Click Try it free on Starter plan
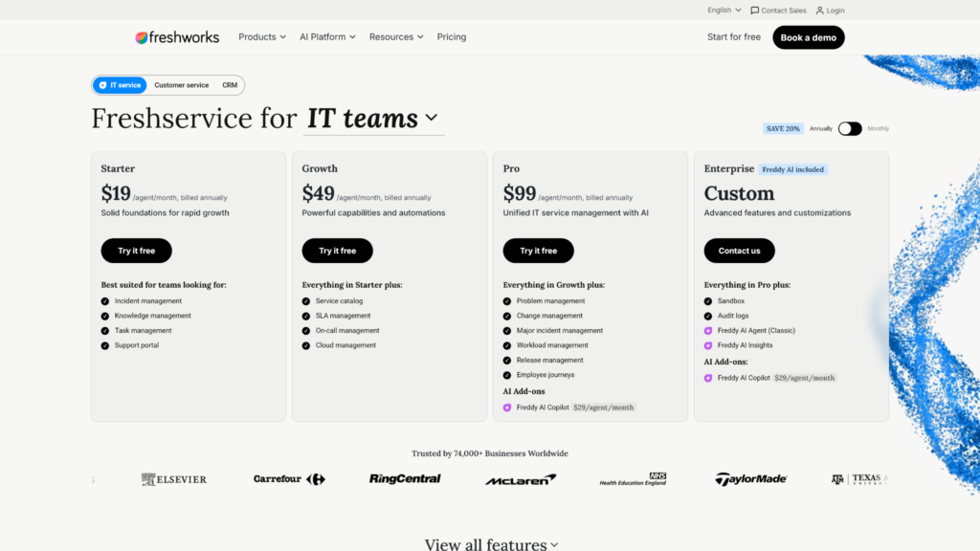Image resolution: width=980 pixels, height=551 pixels. (136, 251)
